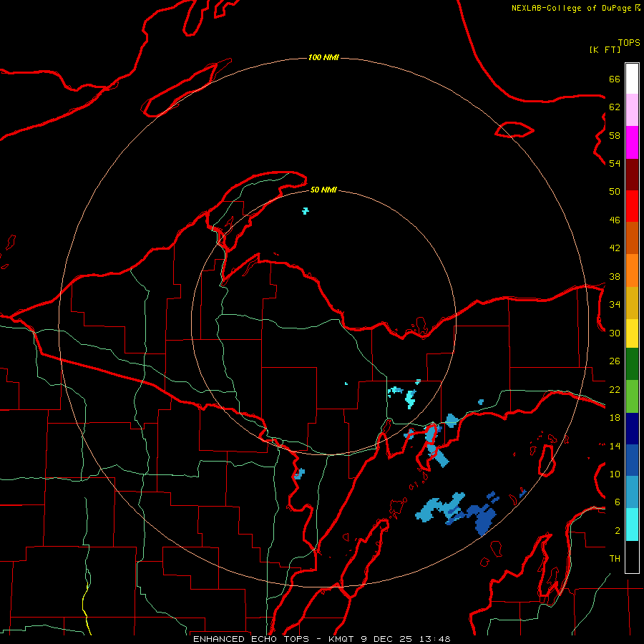Click the 58 value on the scale
The height and width of the screenshot is (644, 644).
tap(615, 135)
